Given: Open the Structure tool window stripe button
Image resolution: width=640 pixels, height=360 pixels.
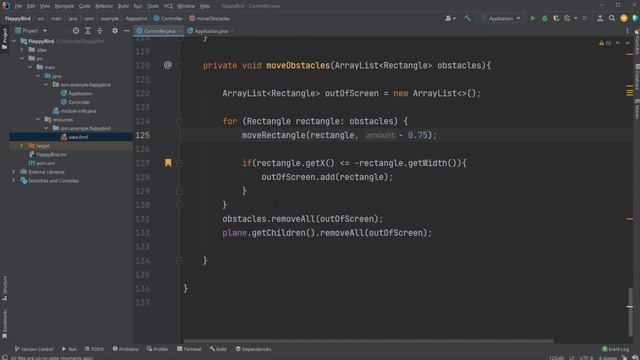Looking at the screenshot, I should coord(4,288).
